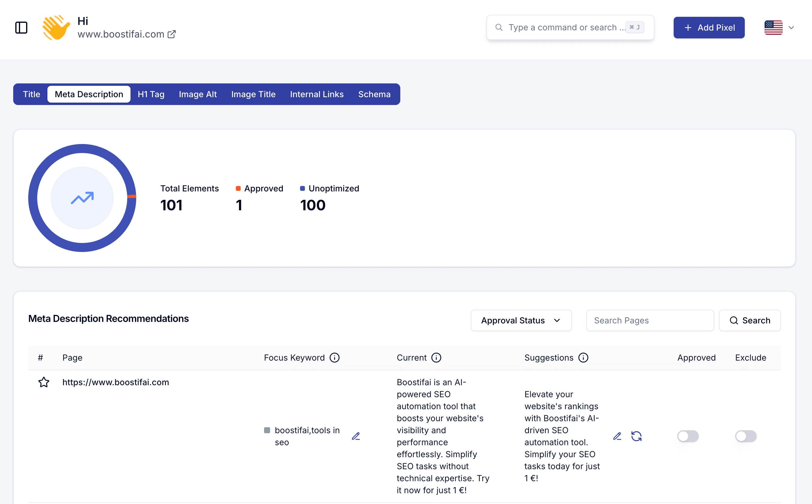Click the magnifier icon in command search
The image size is (812, 504).
[x=499, y=27]
